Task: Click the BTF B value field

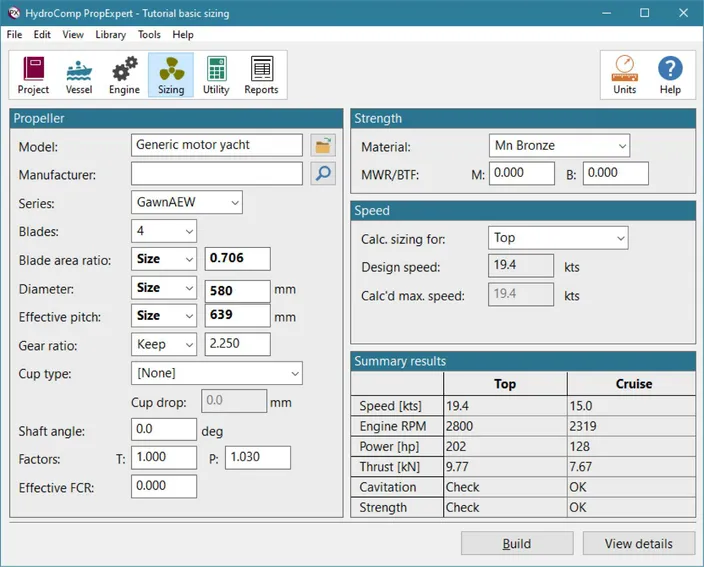Action: (x=616, y=173)
